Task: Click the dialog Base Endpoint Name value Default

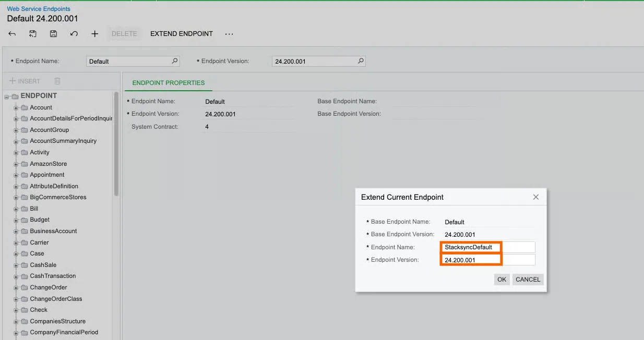Action: (x=455, y=222)
